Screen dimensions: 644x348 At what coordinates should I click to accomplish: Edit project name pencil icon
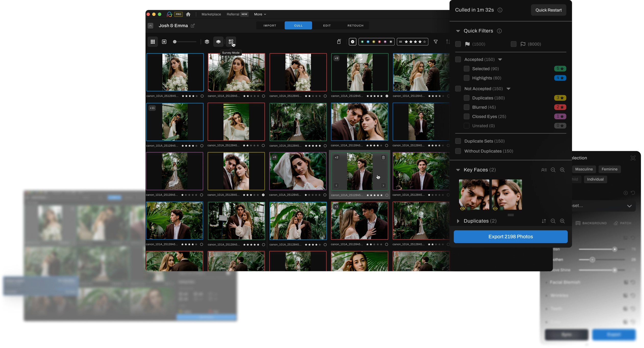[193, 26]
